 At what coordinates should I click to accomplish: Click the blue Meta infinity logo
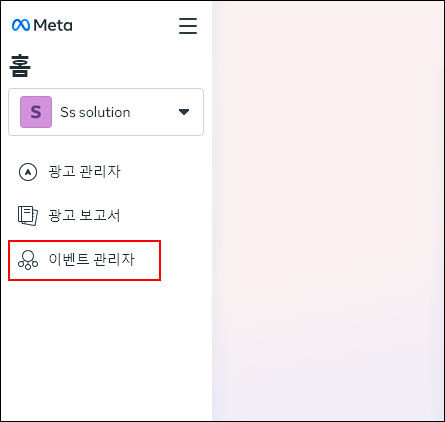[x=21, y=25]
